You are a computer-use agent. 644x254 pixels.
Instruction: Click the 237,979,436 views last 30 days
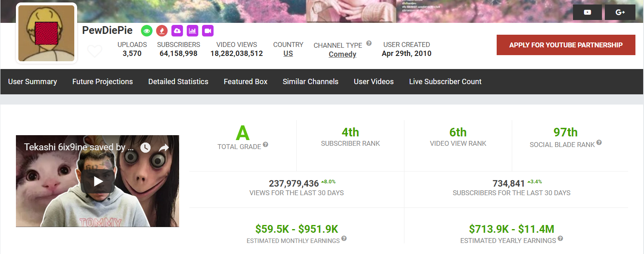point(294,184)
